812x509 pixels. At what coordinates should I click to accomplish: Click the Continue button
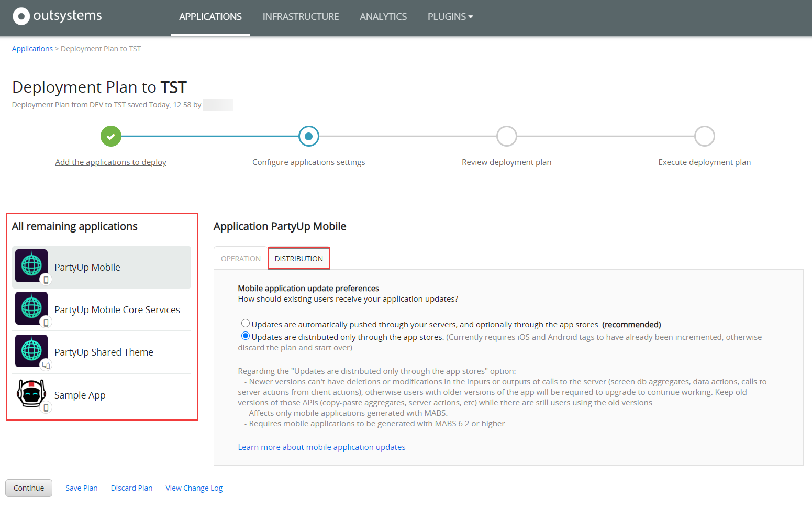[x=29, y=488]
